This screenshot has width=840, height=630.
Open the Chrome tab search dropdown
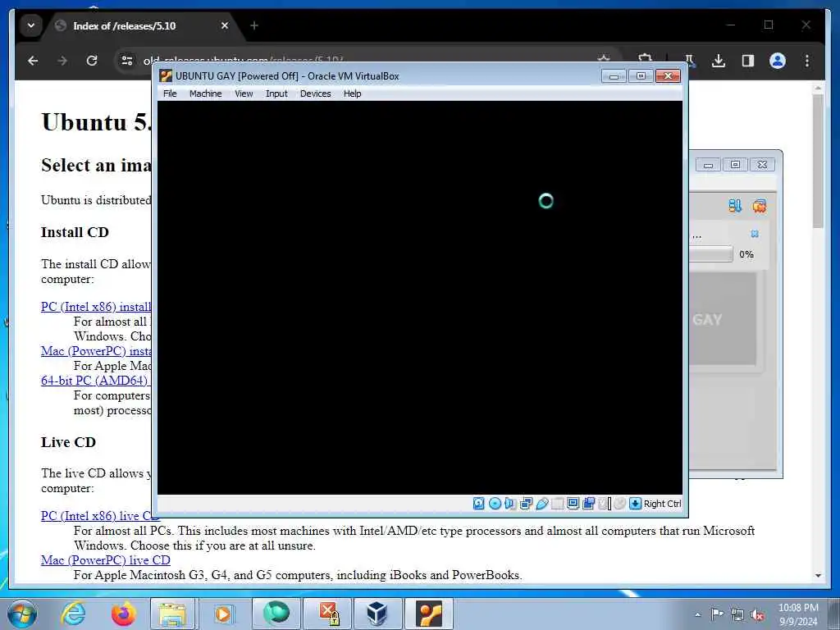click(x=31, y=25)
